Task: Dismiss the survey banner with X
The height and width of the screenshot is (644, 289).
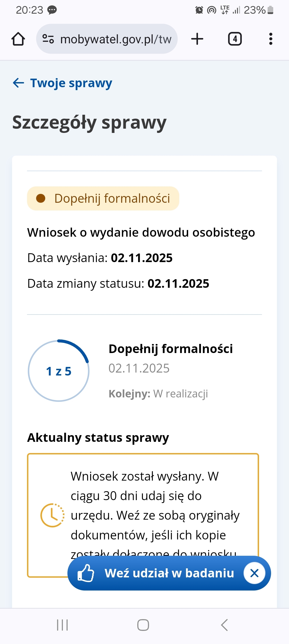Action: (x=254, y=573)
